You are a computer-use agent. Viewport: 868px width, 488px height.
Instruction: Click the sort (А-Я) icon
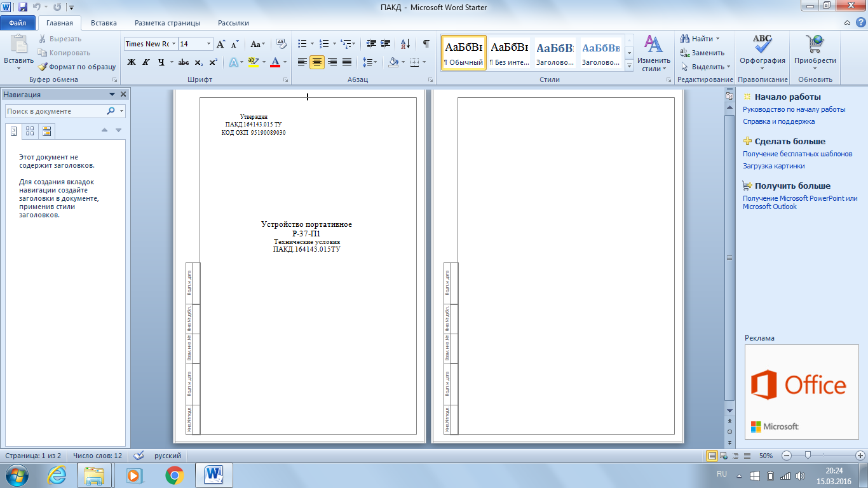click(404, 44)
